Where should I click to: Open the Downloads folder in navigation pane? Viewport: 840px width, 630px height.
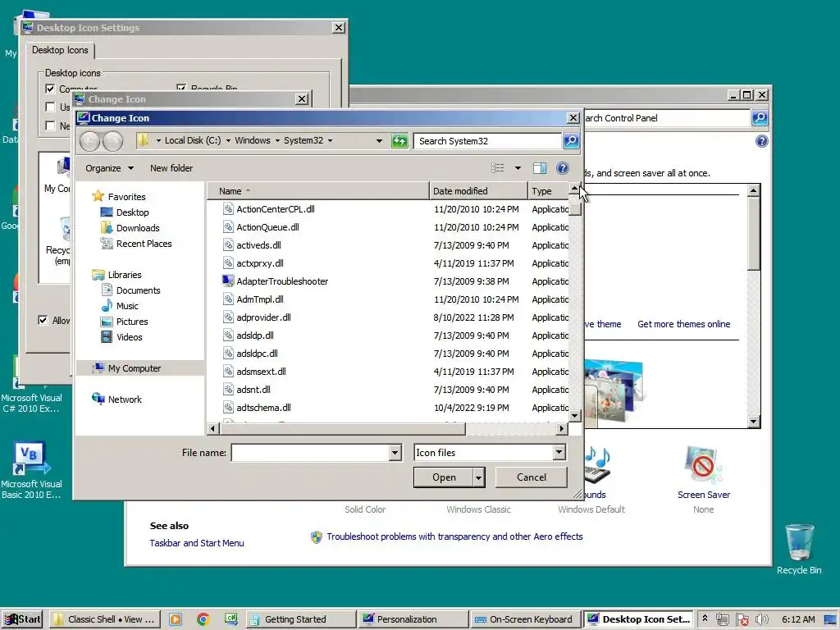(x=138, y=228)
